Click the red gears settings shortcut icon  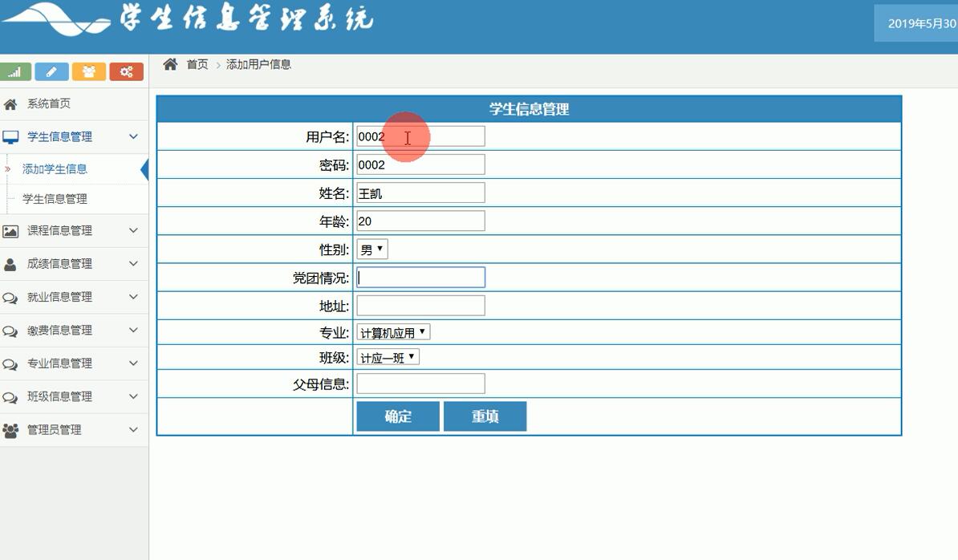pyautogui.click(x=126, y=72)
